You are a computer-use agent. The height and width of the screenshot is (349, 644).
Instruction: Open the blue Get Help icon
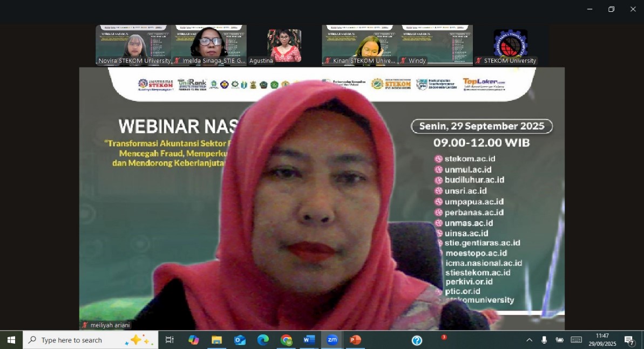(x=417, y=340)
